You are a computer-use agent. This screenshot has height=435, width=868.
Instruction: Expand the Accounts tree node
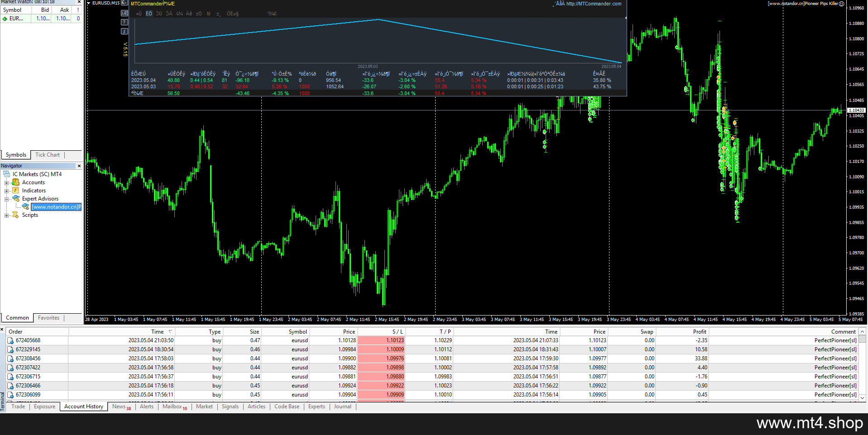(x=6, y=182)
